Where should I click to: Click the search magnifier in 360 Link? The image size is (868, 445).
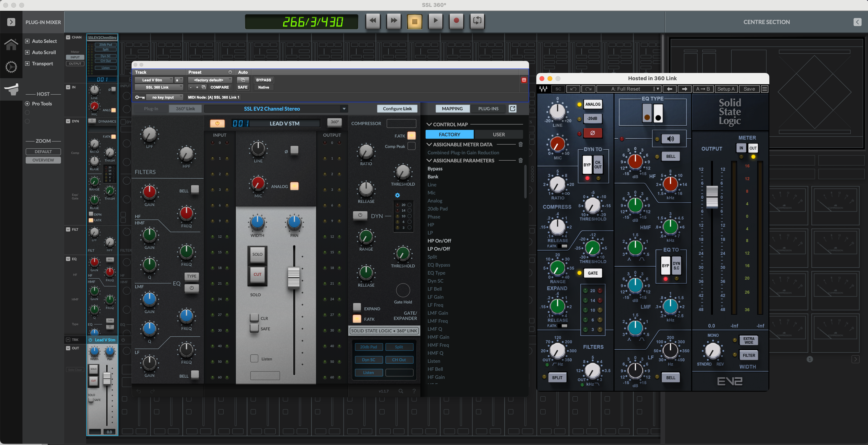[401, 391]
